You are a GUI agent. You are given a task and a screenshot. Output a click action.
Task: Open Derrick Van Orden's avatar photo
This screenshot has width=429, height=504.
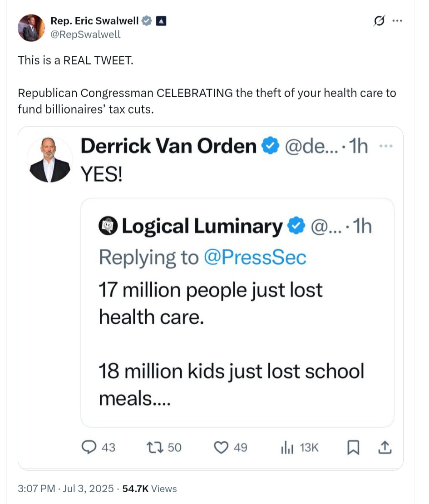pos(50,159)
